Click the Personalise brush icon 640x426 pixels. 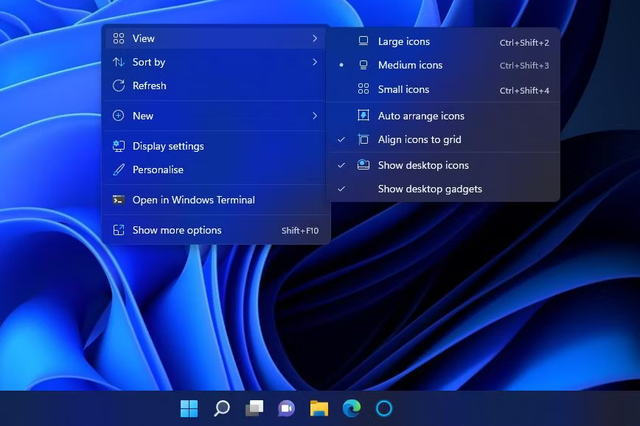coord(118,170)
